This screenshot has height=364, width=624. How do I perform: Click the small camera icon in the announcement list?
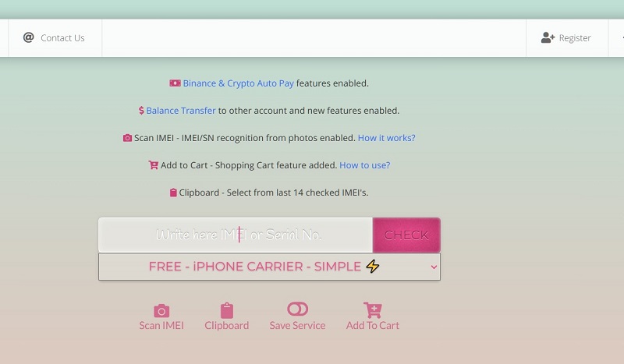point(127,138)
